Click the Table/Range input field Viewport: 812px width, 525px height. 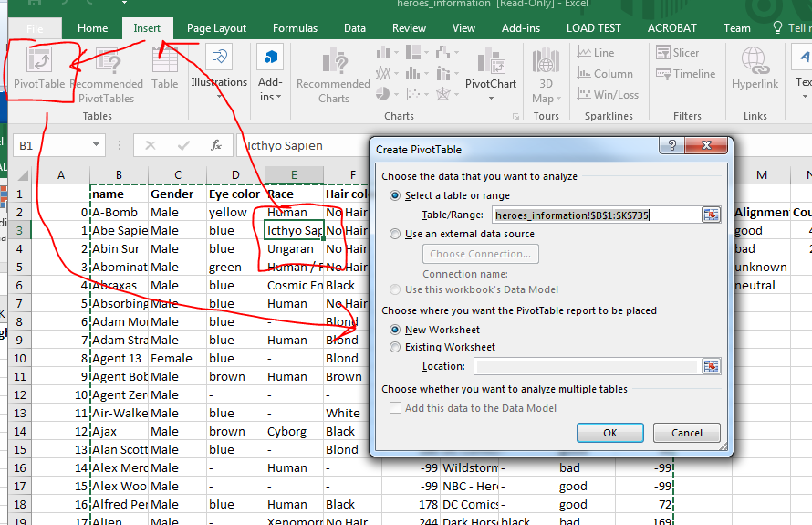tap(594, 215)
